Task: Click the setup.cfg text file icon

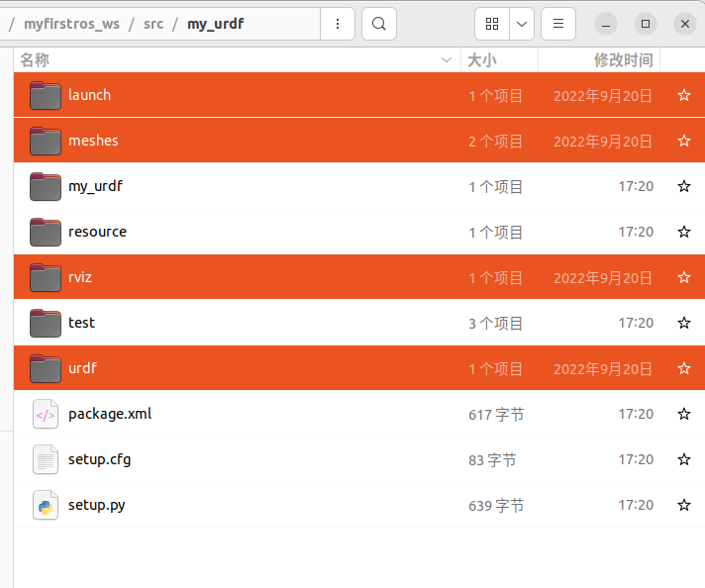Action: [46, 459]
